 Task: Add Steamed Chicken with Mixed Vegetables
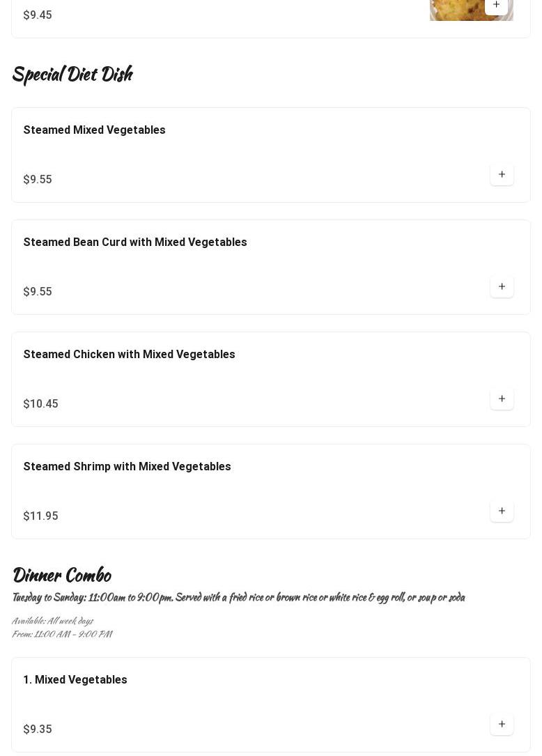click(x=502, y=399)
